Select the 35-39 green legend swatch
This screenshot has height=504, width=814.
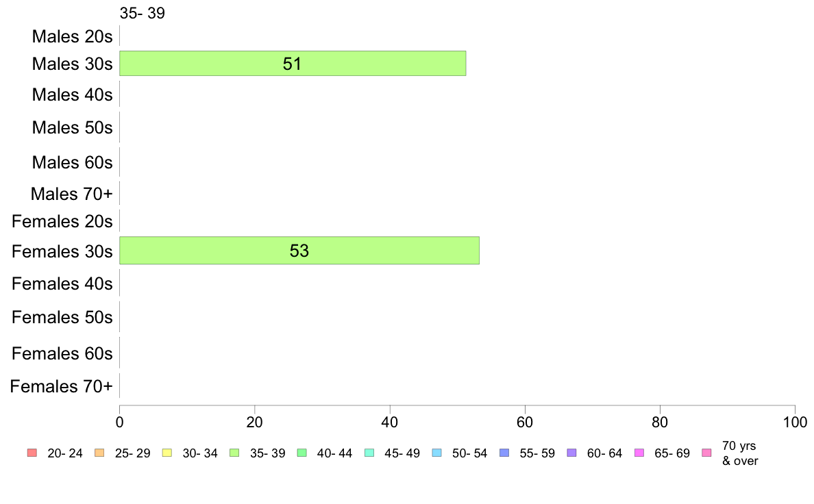click(x=234, y=453)
